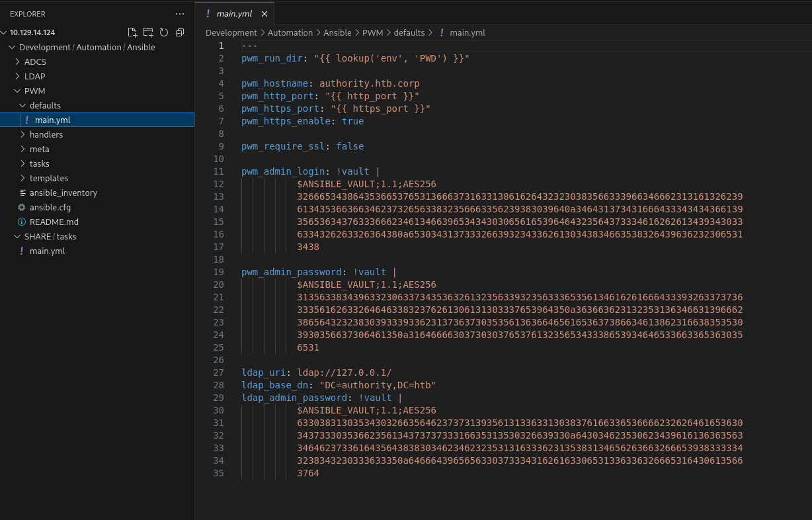This screenshot has height=520, width=812.
Task: Open Ansible in the breadcrumb path
Action: tap(338, 32)
